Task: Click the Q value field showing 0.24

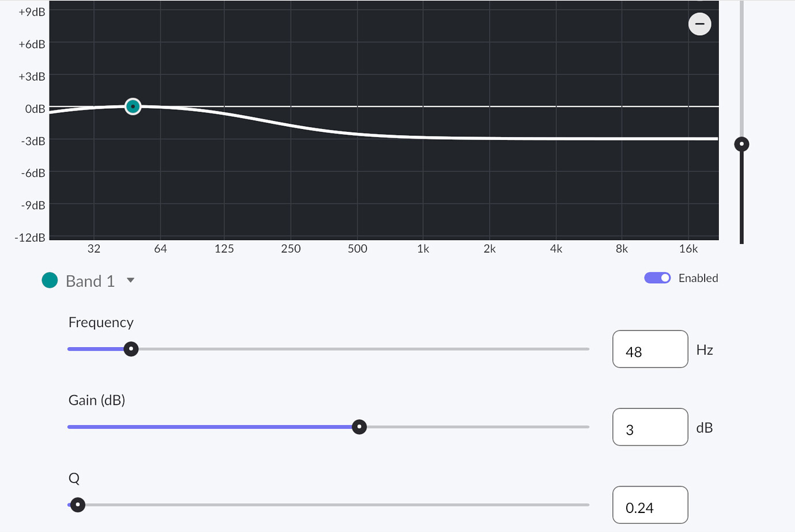Action: [650, 504]
